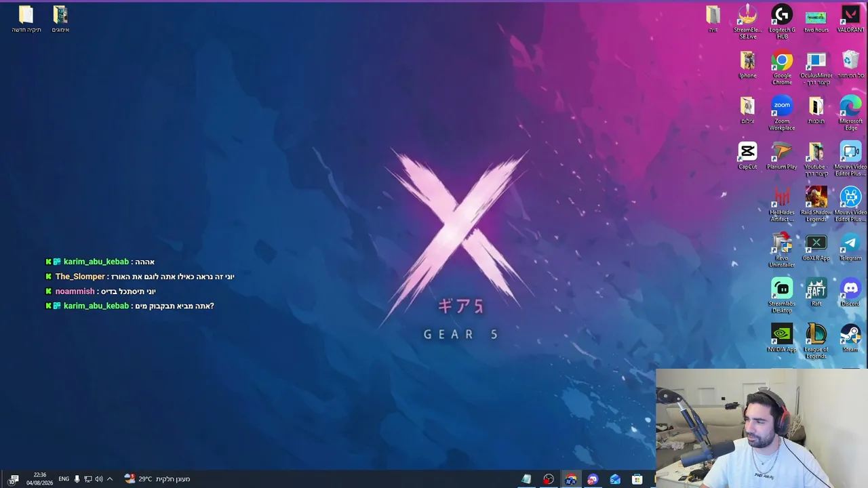The image size is (868, 488).
Task: Open the GoXLR App shortcut
Action: pos(816,247)
